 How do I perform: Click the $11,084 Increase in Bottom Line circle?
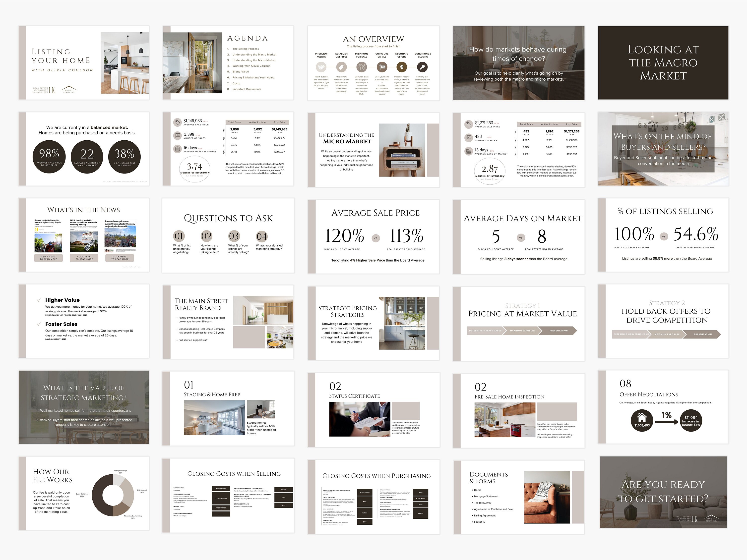691,420
